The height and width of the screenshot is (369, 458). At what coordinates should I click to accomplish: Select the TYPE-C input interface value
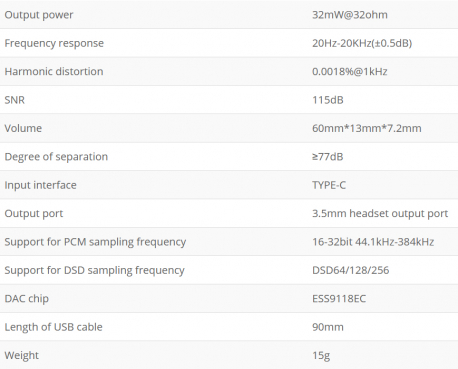[329, 185]
